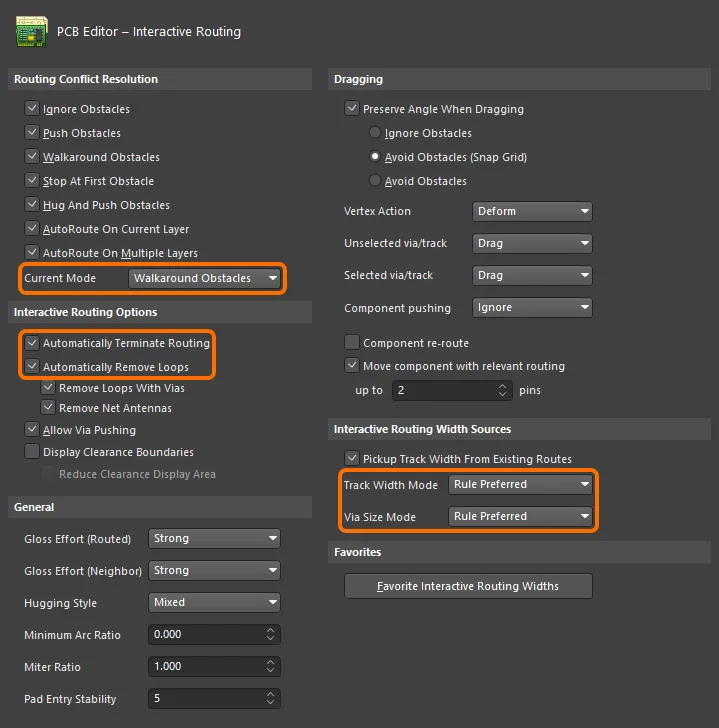Enable Display Clearance Boundaries option

[x=32, y=451]
